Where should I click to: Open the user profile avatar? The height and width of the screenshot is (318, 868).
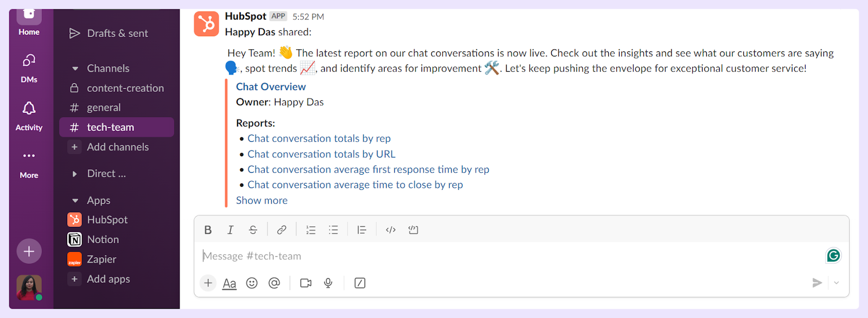click(x=29, y=288)
